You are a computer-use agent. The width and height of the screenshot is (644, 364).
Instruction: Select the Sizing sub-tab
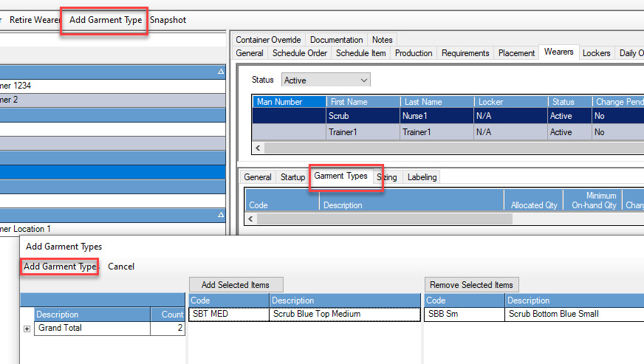(x=387, y=177)
